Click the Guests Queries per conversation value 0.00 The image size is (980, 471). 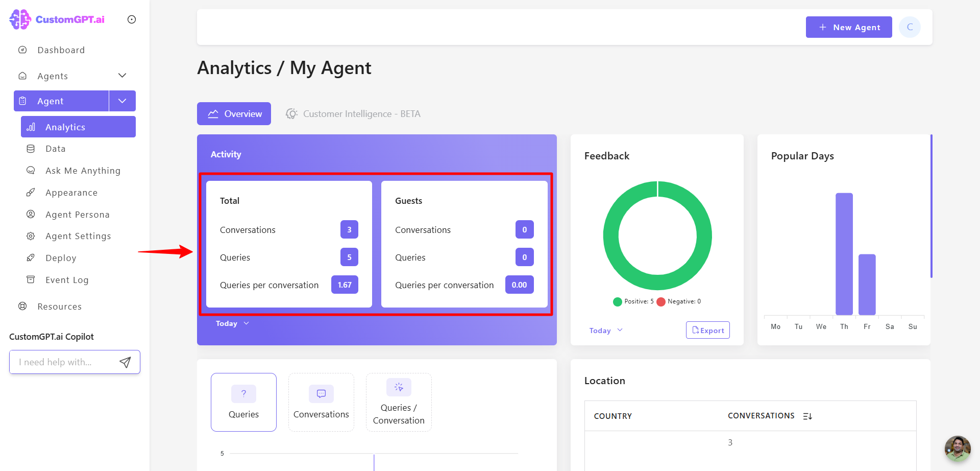click(x=519, y=285)
